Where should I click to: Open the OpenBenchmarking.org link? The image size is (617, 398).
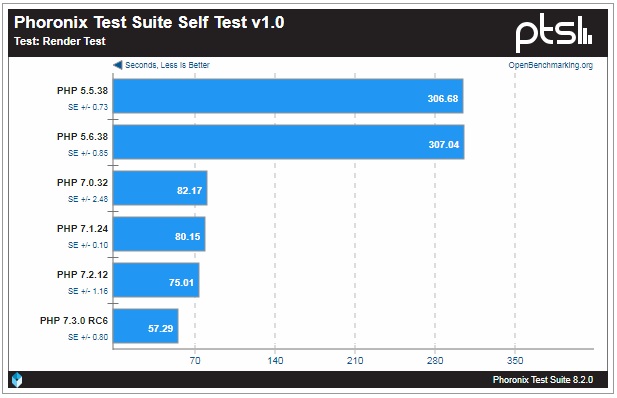[x=550, y=65]
